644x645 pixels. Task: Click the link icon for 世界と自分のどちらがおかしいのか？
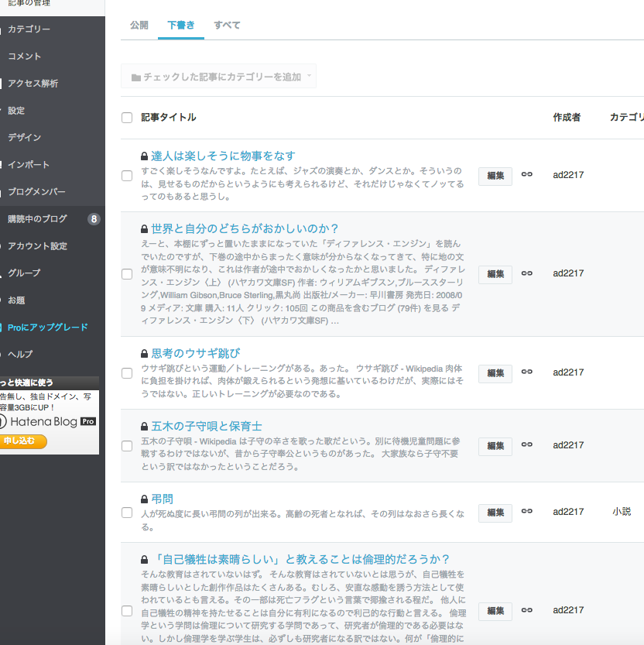(527, 273)
